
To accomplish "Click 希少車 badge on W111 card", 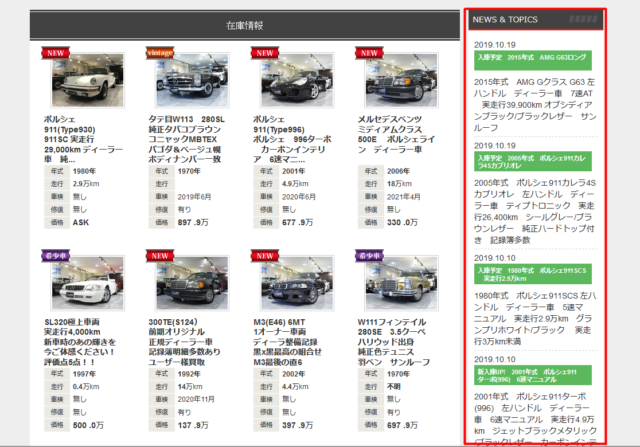I will pyautogui.click(x=369, y=256).
